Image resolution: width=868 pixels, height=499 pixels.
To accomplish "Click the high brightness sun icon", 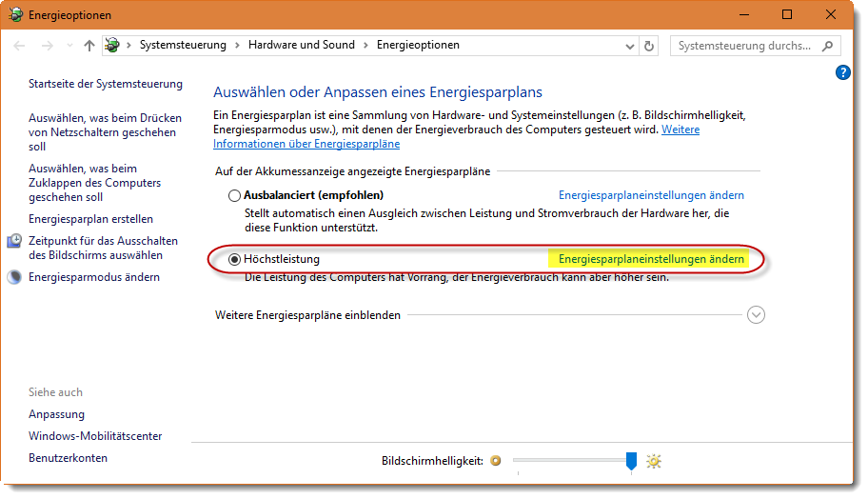I will (653, 461).
